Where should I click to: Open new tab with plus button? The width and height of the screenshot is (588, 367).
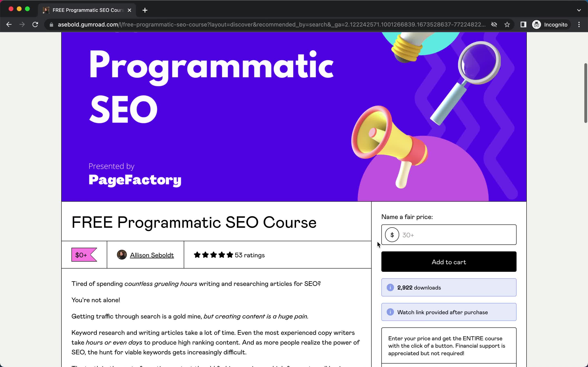click(x=145, y=10)
